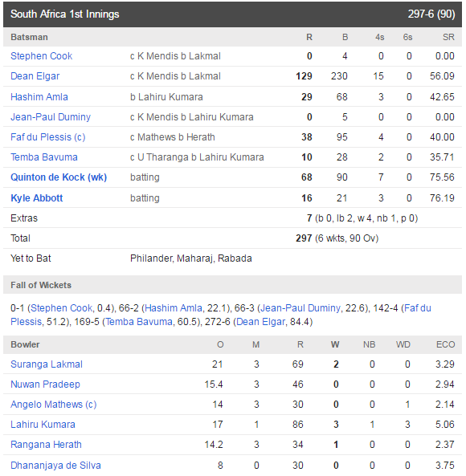Screen dimensions: 466x476
Task: Open Temba Bavuma in the batting list
Action: pyautogui.click(x=44, y=157)
